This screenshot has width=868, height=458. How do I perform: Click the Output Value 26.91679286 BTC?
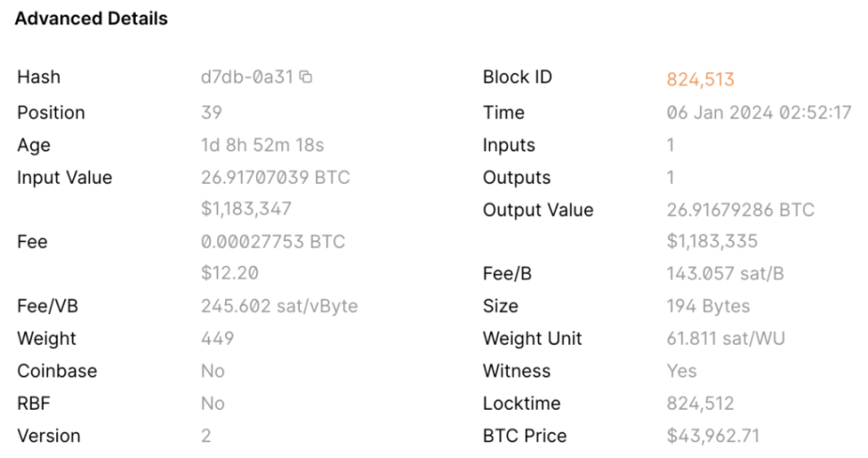pos(740,211)
